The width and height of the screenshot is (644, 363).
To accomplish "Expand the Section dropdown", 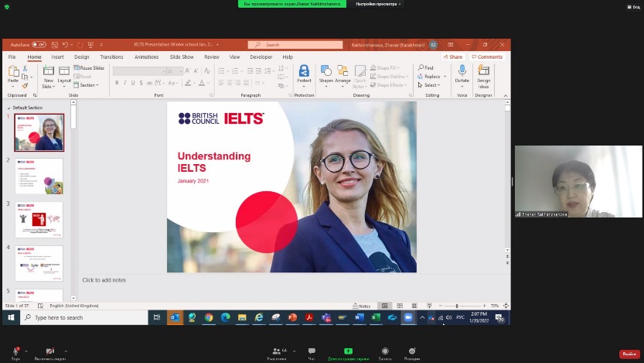I will 87,85.
